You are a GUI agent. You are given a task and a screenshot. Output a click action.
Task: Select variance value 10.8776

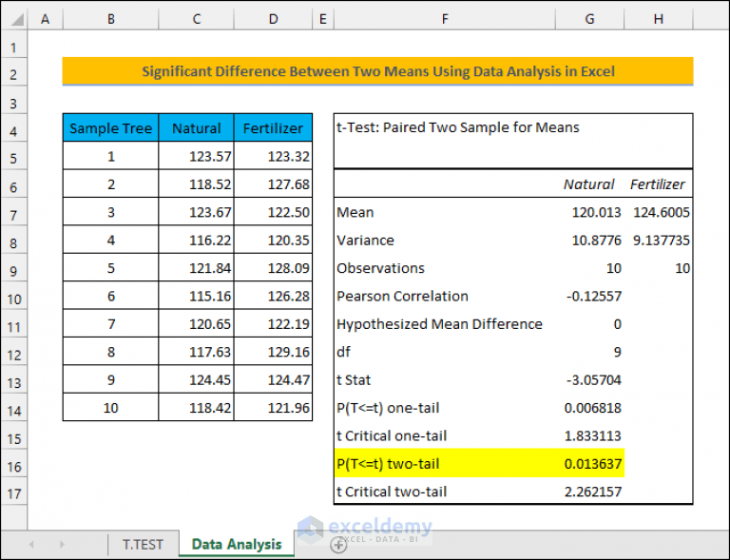point(589,240)
